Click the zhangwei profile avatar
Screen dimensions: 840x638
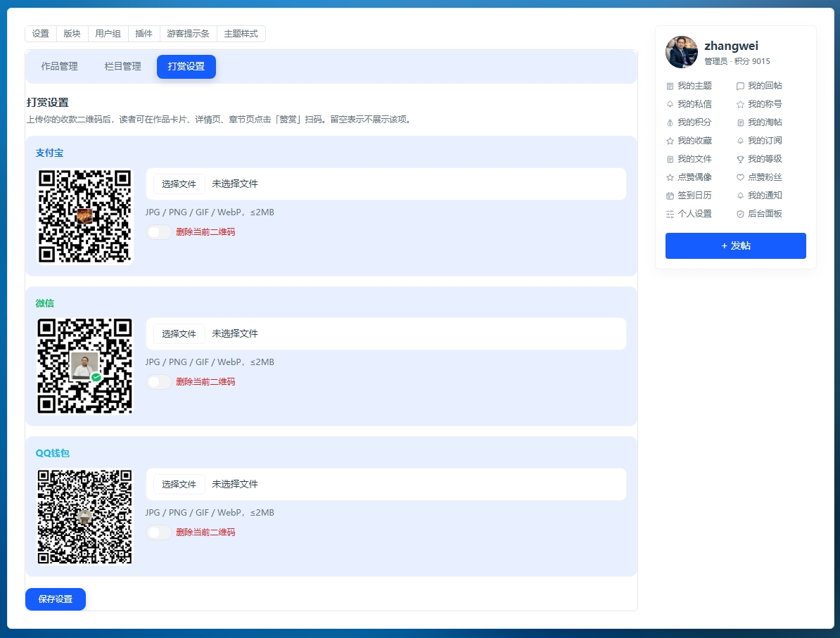[682, 53]
